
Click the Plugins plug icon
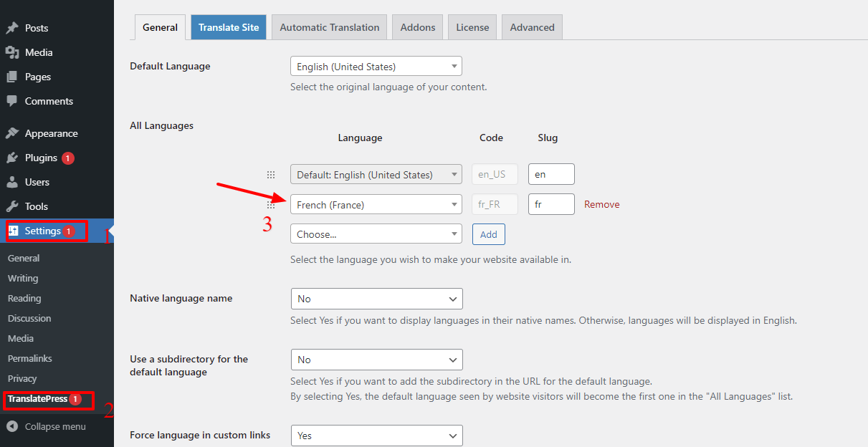[11, 158]
